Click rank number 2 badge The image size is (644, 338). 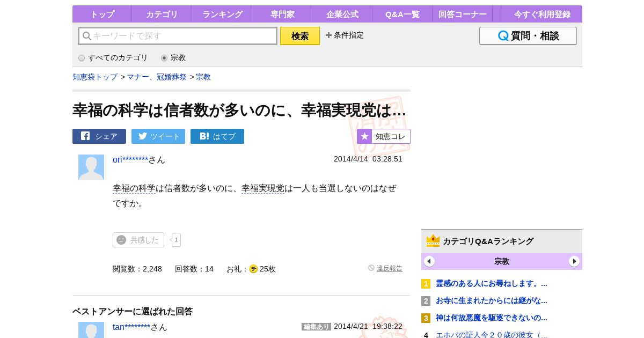426,301
